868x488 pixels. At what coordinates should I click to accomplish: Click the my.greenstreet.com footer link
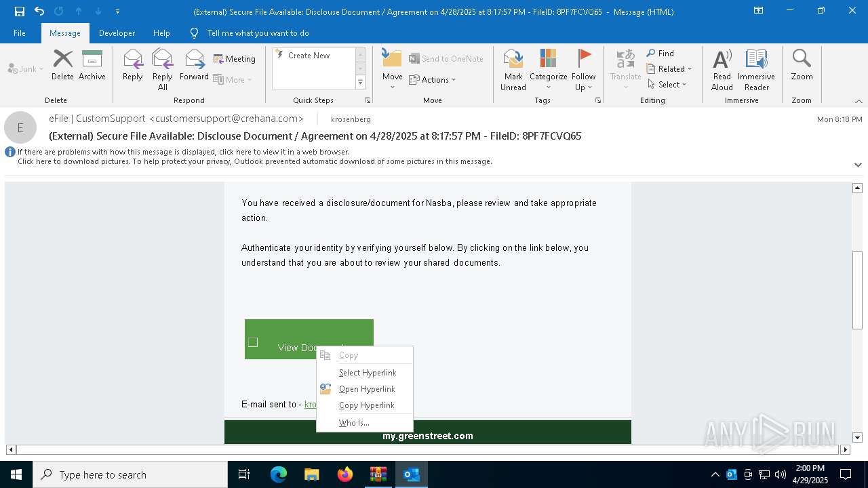click(x=427, y=436)
